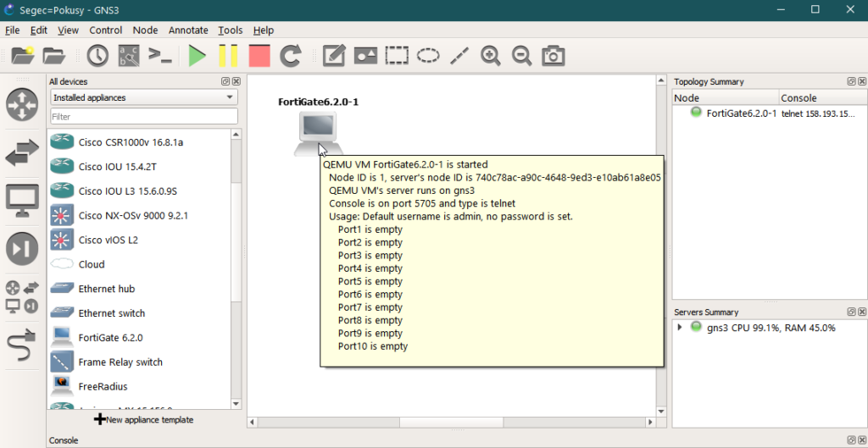The width and height of the screenshot is (868, 448).
Task: Browse switches in the device sidebar
Action: coord(22,153)
